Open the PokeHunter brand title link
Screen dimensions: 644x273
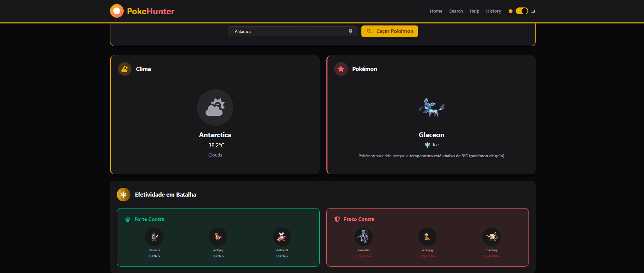150,11
